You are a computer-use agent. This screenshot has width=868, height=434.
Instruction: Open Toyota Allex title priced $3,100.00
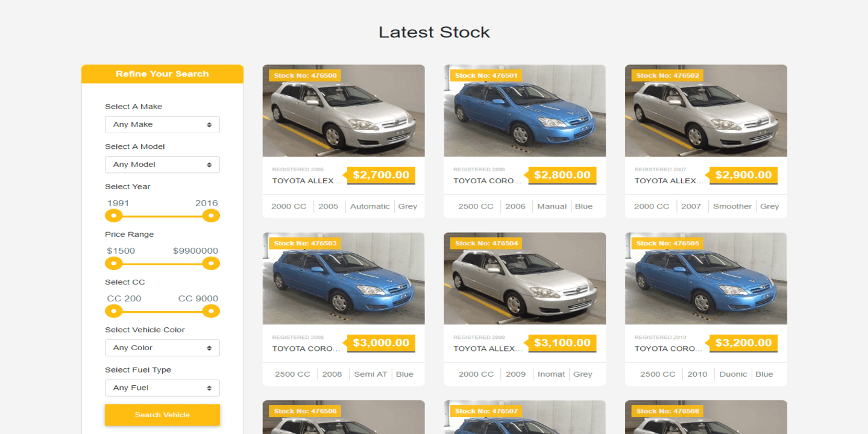click(488, 348)
